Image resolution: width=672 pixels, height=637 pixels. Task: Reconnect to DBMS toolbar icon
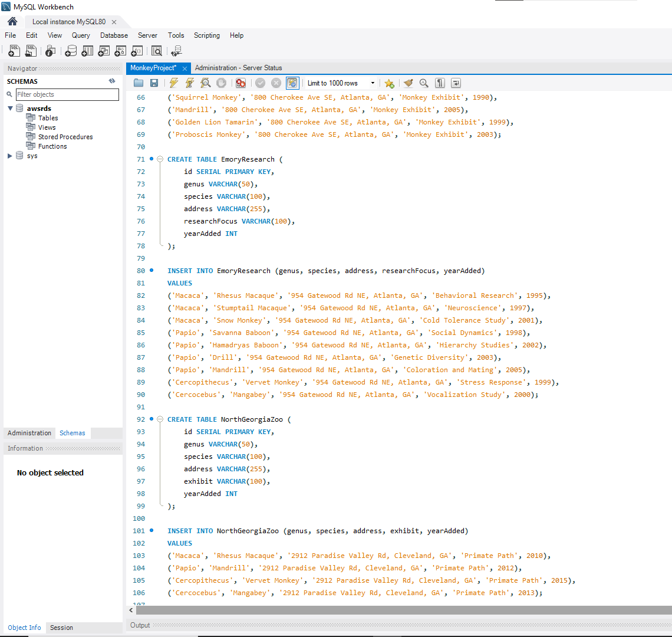pos(176,51)
